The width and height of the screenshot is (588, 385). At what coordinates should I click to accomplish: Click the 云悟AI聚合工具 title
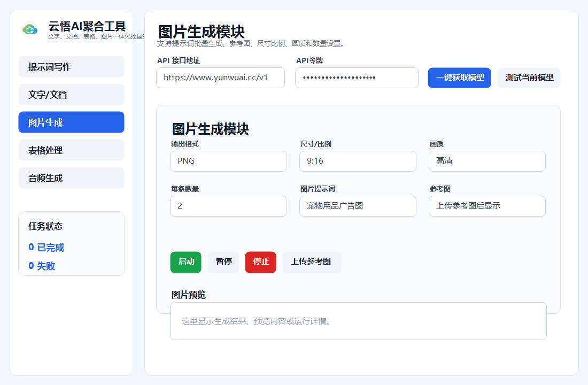pos(87,26)
